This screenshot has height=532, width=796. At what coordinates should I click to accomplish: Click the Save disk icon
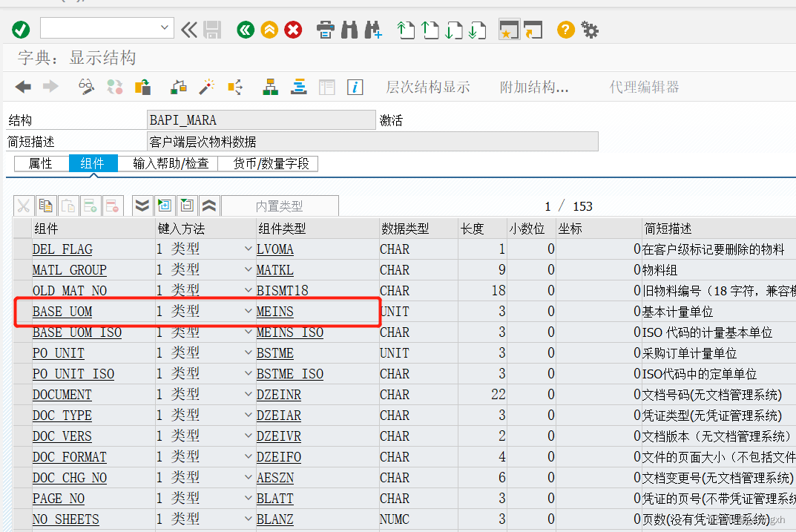tap(212, 30)
